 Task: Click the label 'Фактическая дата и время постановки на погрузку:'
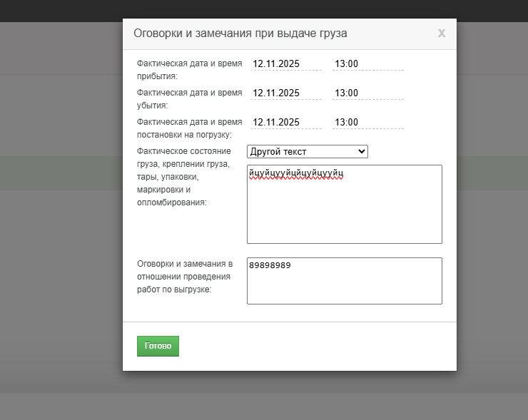coord(189,128)
